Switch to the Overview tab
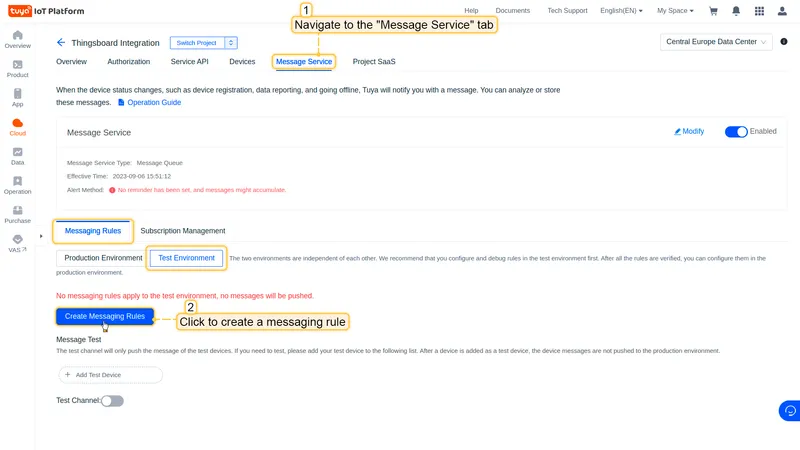800x450 pixels. (x=71, y=62)
